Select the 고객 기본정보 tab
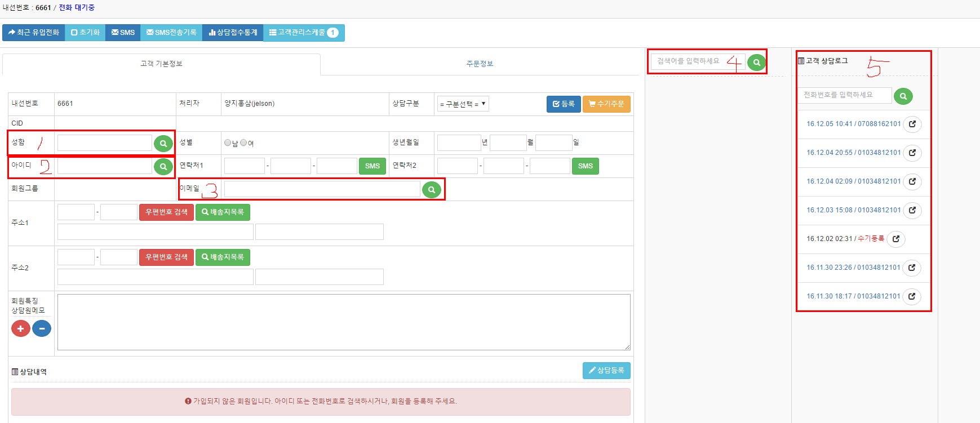The height and width of the screenshot is (423, 980). click(x=161, y=64)
